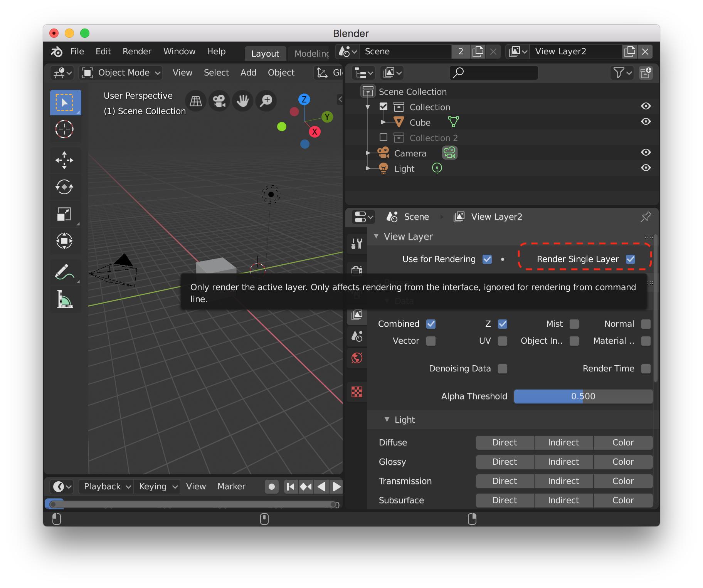The image size is (703, 588).
Task: Click the pan view hand icon
Action: 243,101
